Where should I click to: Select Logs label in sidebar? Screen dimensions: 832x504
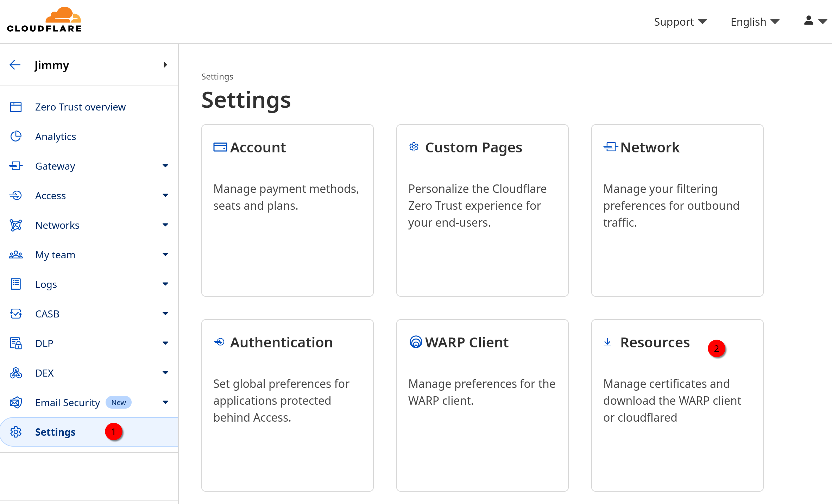click(x=46, y=284)
